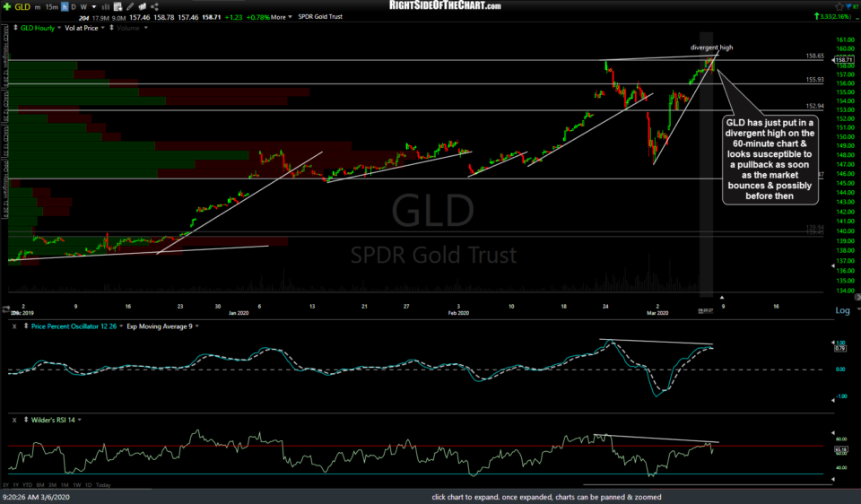Click the 155.93 horizontal line label
861x504 pixels.
tap(815, 80)
